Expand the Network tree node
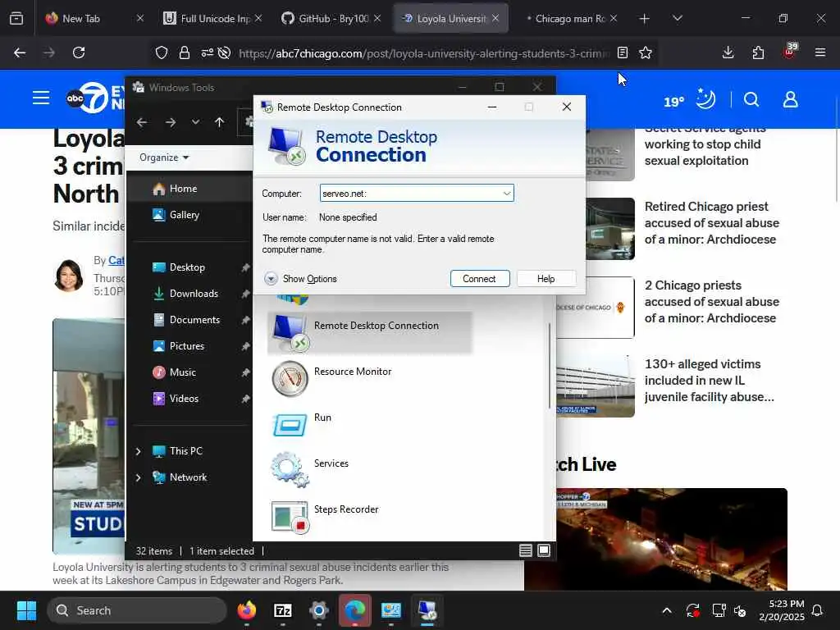The height and width of the screenshot is (630, 840). click(x=138, y=477)
